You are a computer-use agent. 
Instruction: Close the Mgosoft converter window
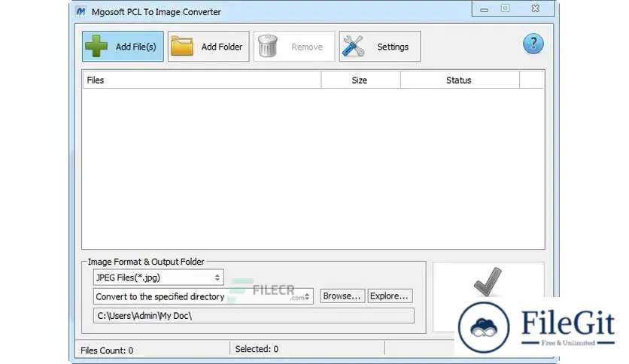(535, 9)
